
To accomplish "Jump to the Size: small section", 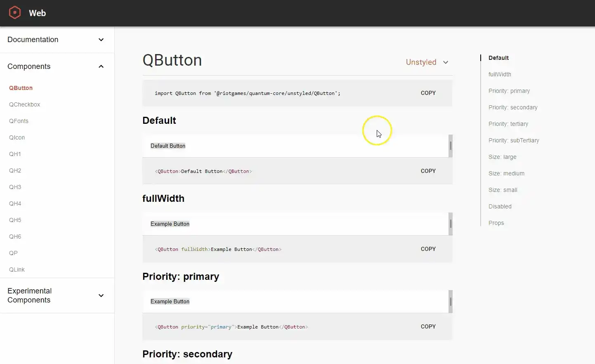I will pos(503,190).
